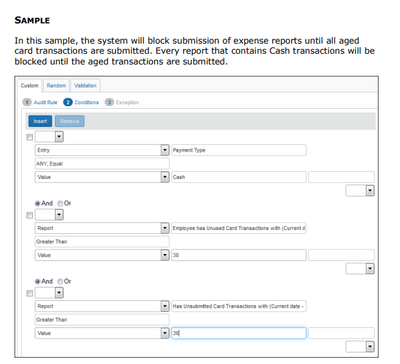Open right-parenthesis dropdown in the Has Unsubmitted Card condition
This screenshot has height=364, width=400.
pyautogui.click(x=360, y=347)
